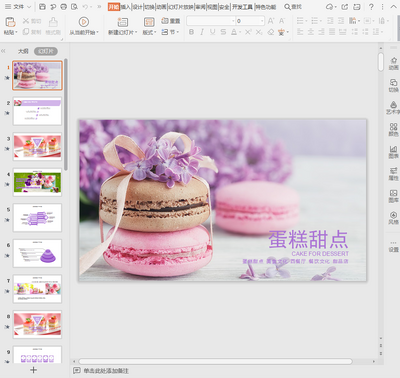The height and width of the screenshot is (378, 400).
Task: Open the font color A swatch
Action: click(x=234, y=32)
